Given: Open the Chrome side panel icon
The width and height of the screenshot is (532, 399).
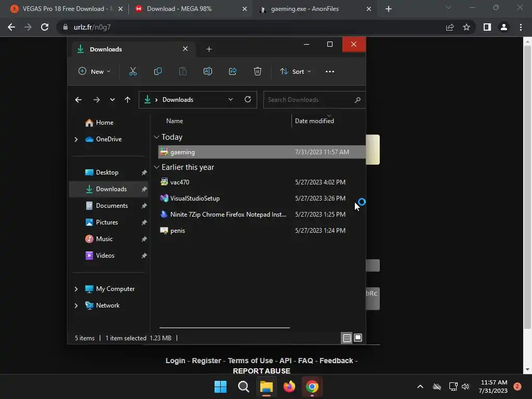Looking at the screenshot, I should [x=487, y=27].
